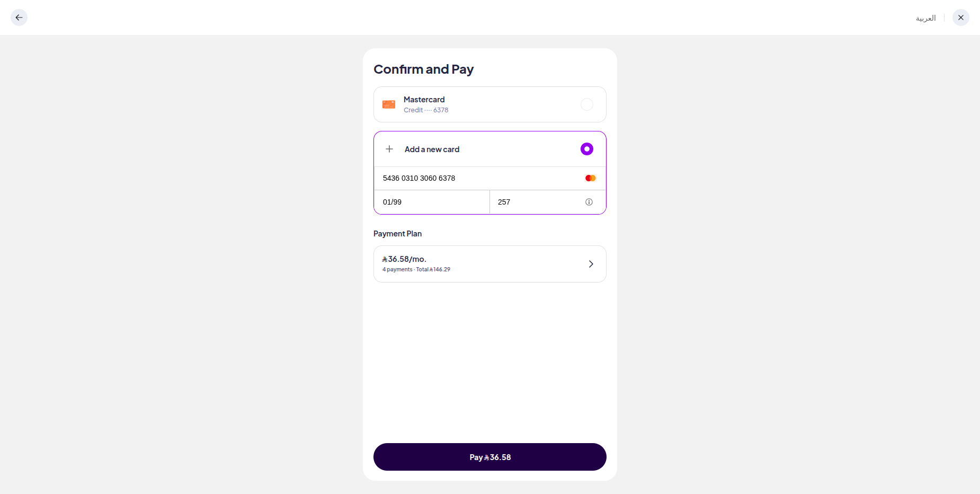The image size is (980, 494).
Task: Switch language to Arabic
Action: coord(925,18)
